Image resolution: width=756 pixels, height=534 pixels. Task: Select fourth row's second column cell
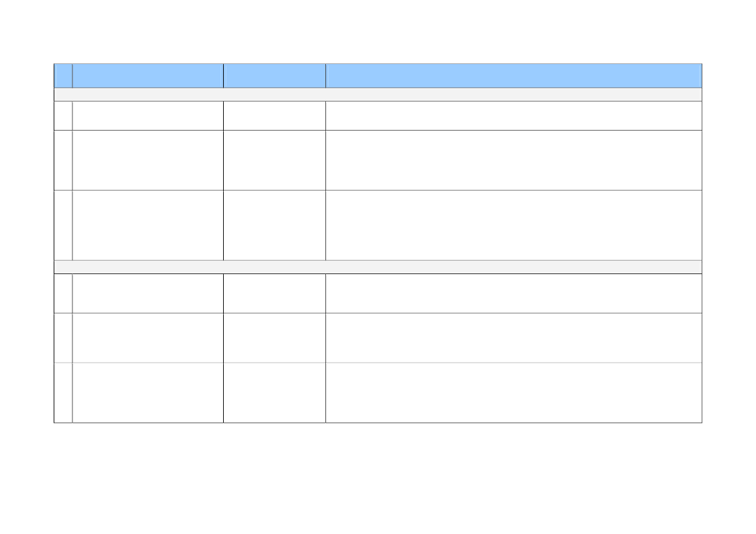(x=148, y=294)
